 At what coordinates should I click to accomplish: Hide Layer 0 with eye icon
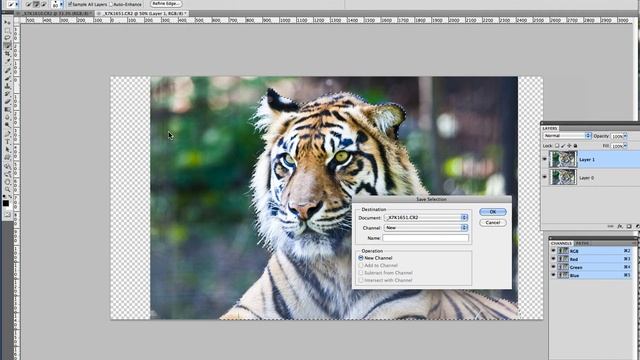pos(544,177)
